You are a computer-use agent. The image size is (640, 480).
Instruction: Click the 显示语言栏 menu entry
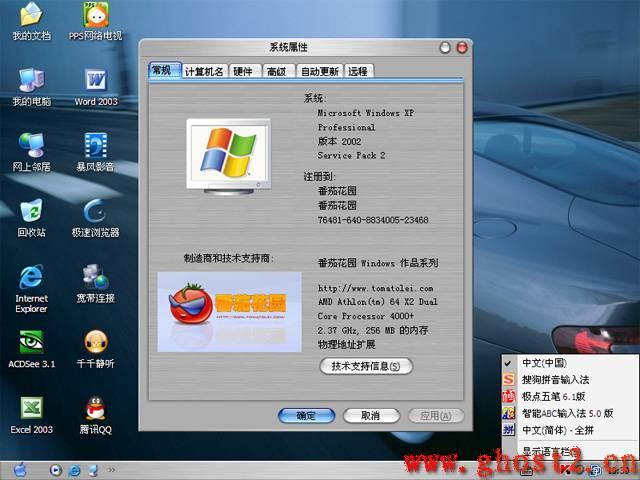coord(570,451)
